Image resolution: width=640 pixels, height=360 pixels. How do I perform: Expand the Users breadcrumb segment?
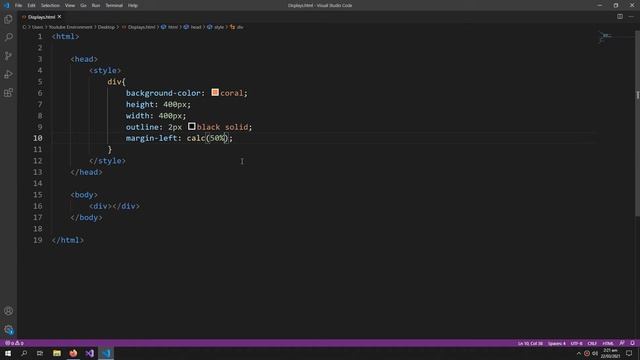pos(38,27)
